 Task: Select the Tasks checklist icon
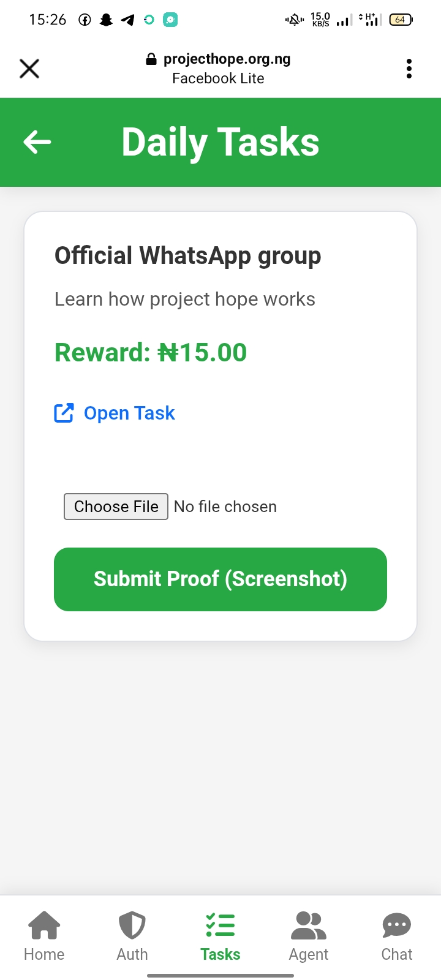(x=221, y=925)
